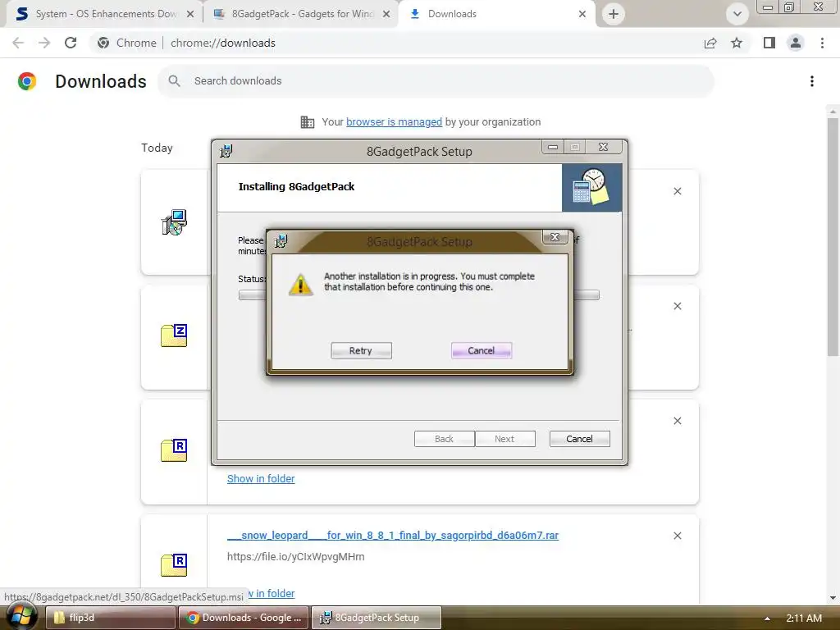Go forward in Chrome navigation

pyautogui.click(x=44, y=43)
